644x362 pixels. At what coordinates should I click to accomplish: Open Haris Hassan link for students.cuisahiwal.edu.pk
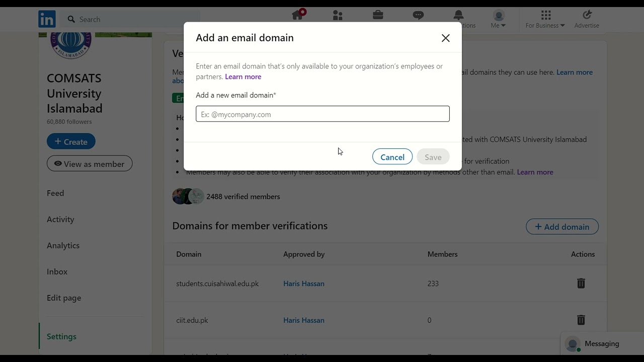coord(304,284)
